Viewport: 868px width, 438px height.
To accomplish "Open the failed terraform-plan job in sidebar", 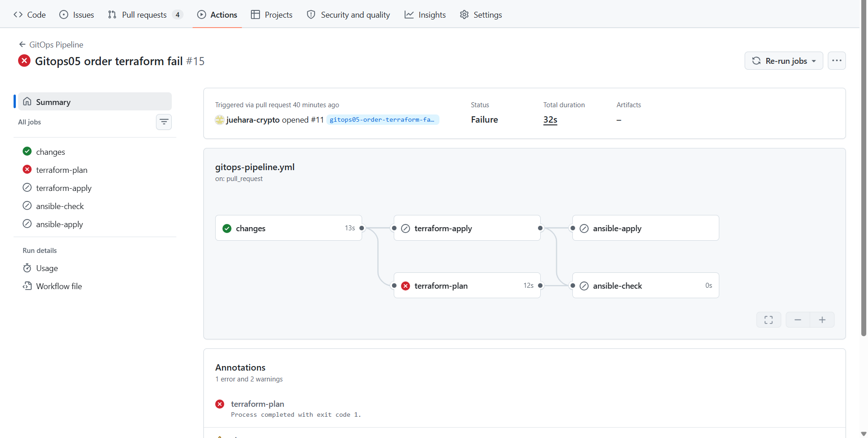I will point(95,170).
